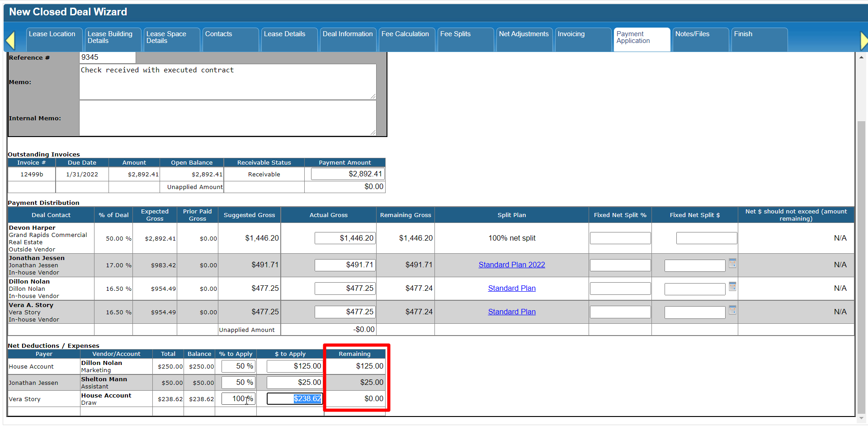Image resolution: width=868 pixels, height=426 pixels.
Task: Focus the Memo text area
Action: pyautogui.click(x=227, y=82)
